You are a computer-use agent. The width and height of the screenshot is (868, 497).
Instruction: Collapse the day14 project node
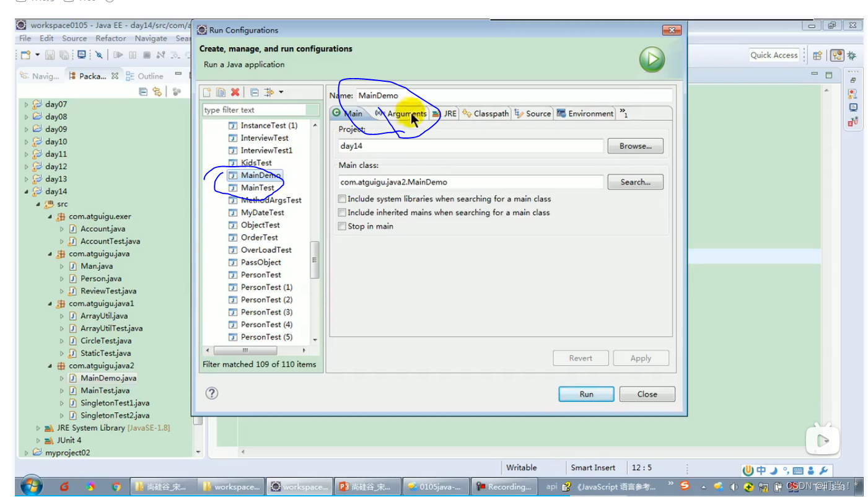[x=26, y=191]
